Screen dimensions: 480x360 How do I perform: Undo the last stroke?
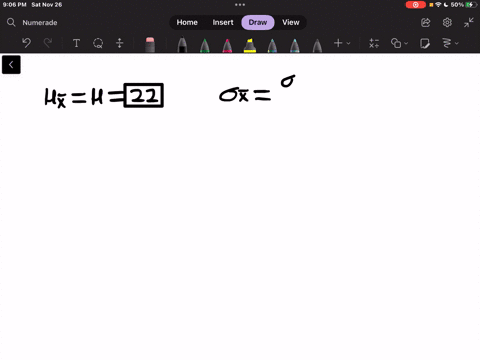click(26, 43)
